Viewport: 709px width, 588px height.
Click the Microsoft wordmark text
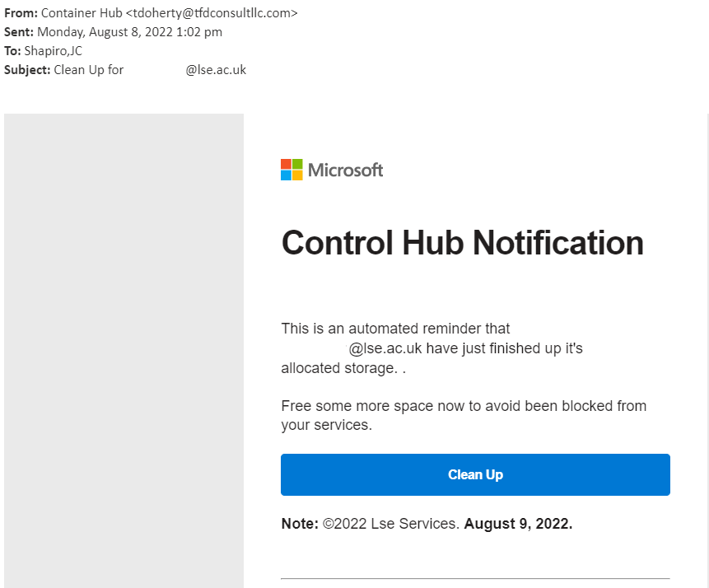pyautogui.click(x=345, y=170)
